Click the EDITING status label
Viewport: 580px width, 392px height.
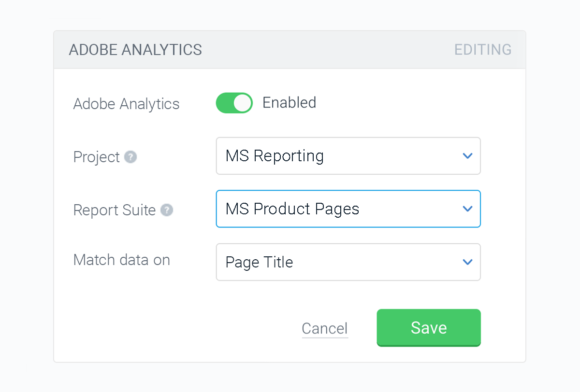pos(483,50)
